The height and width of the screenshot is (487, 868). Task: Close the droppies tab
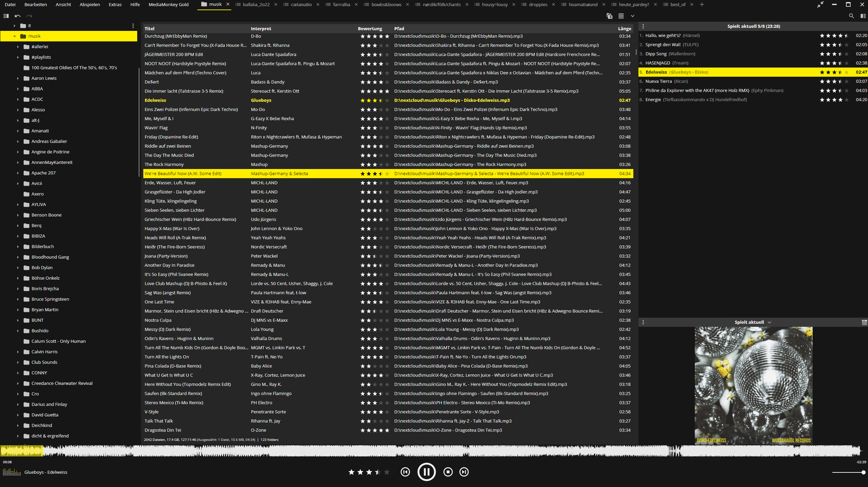[554, 4]
